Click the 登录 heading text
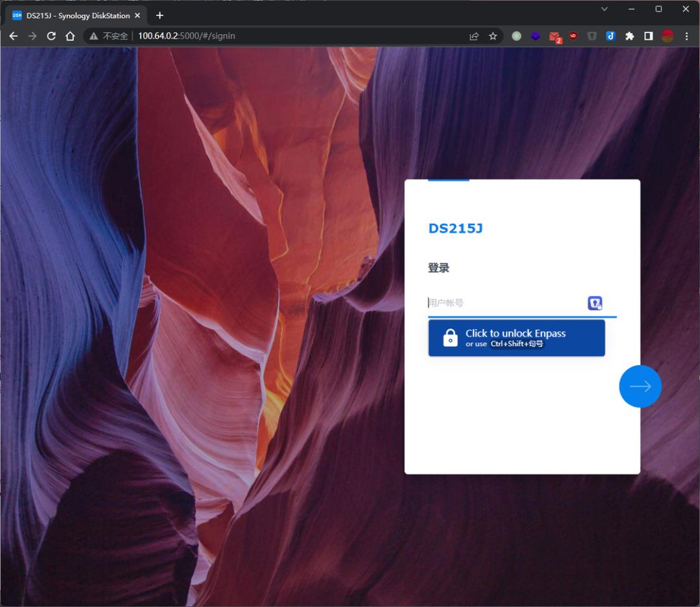 [x=438, y=268]
